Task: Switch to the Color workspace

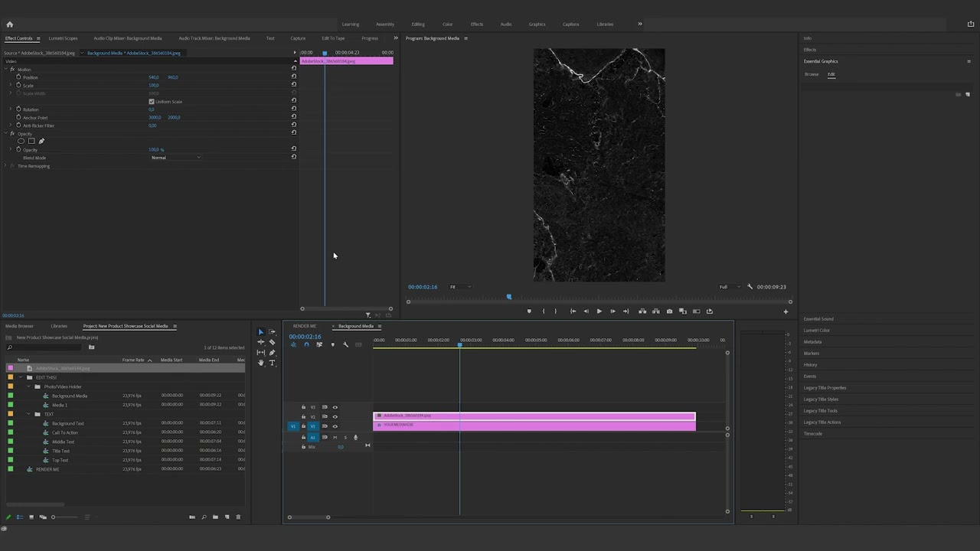Action: click(x=447, y=24)
